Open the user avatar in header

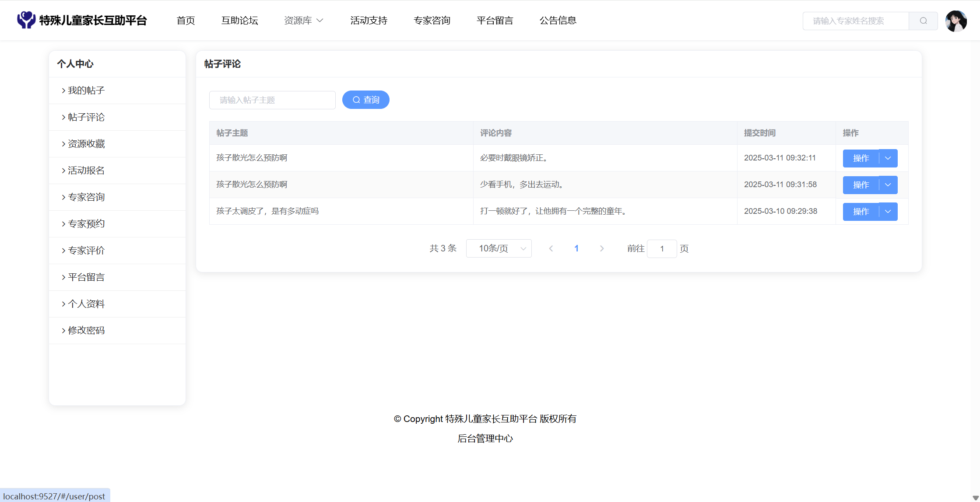pos(956,21)
